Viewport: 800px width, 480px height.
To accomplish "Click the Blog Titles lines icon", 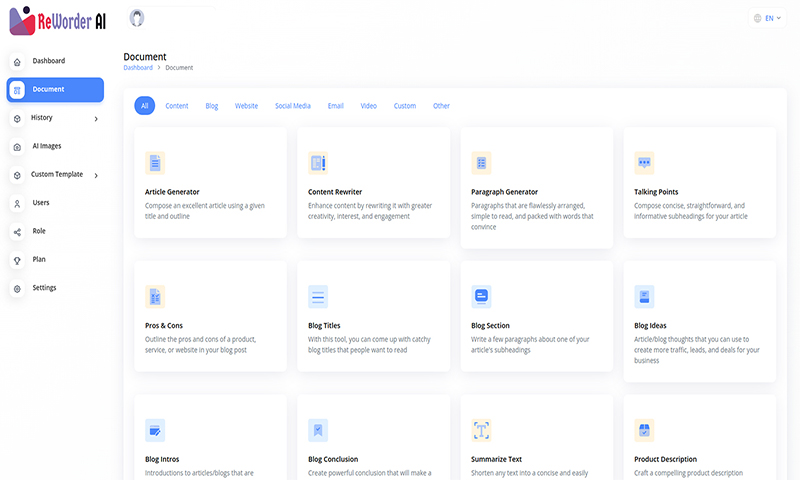I will tap(318, 297).
